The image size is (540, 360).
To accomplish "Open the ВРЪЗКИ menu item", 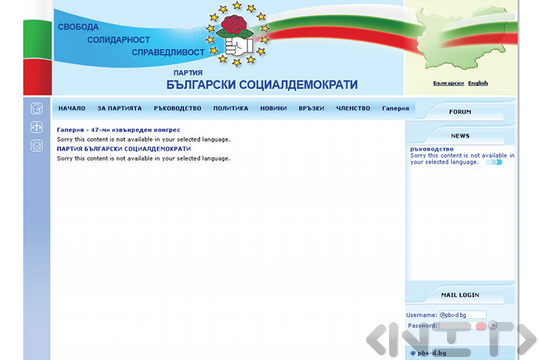I will point(311,108).
